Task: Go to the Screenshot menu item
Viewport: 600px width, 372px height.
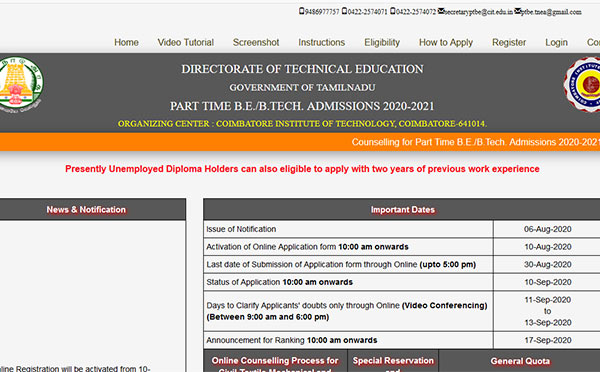Action: (256, 42)
